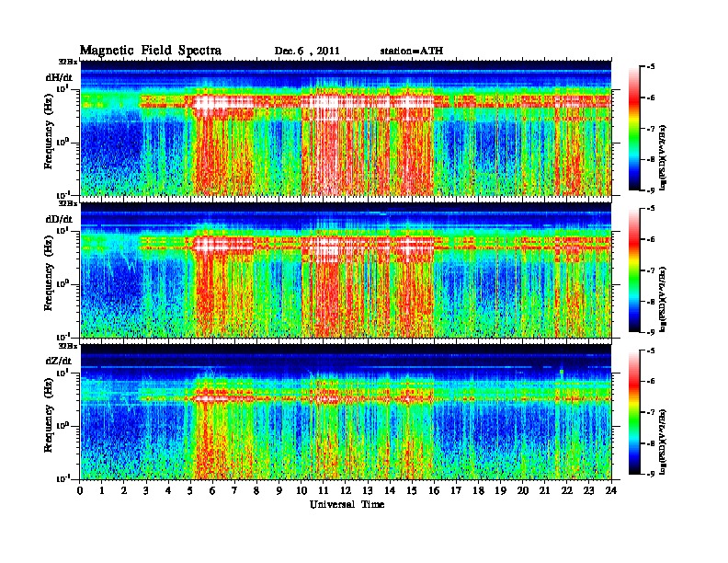Click the dD/dt spectrogram plot area
The image size is (728, 563).
click(x=346, y=270)
